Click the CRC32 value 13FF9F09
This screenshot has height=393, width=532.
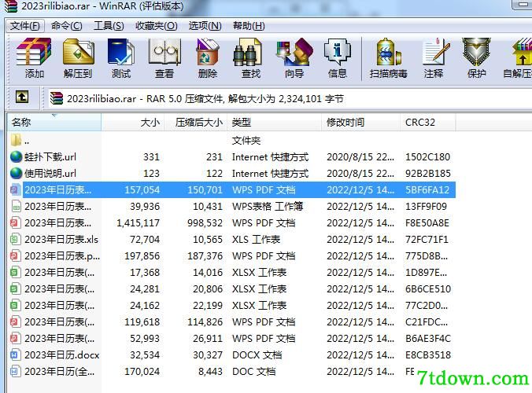click(426, 206)
